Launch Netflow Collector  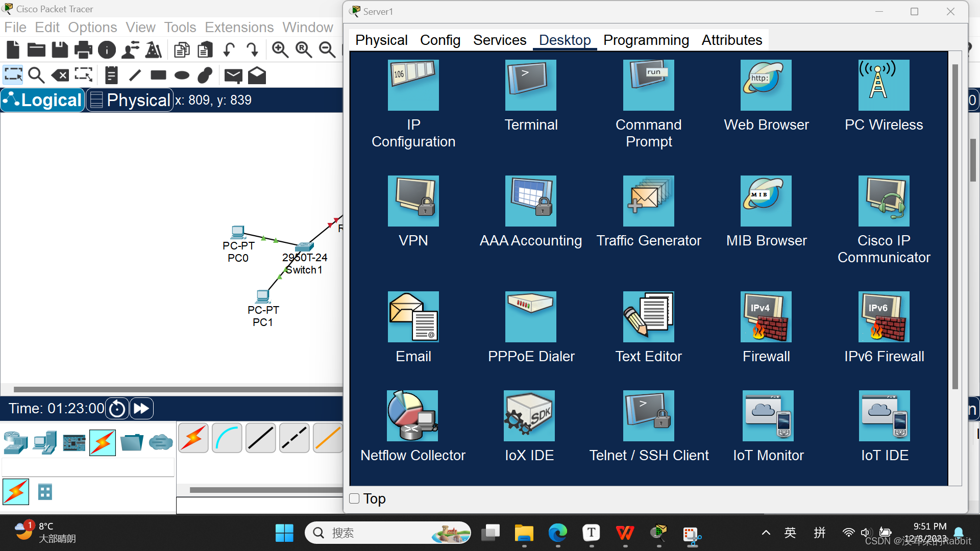(x=412, y=416)
